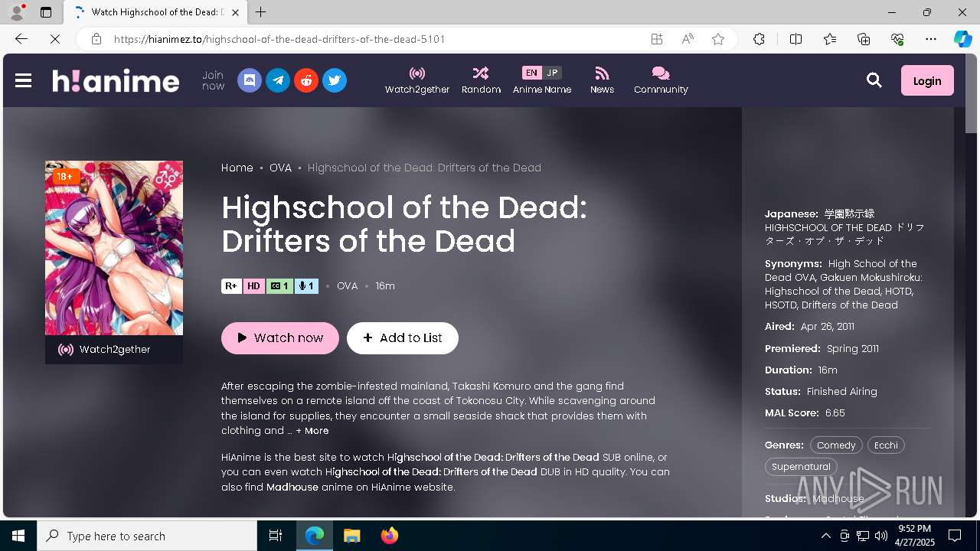Open the volume control icon
The image size is (980, 551).
[x=881, y=536]
